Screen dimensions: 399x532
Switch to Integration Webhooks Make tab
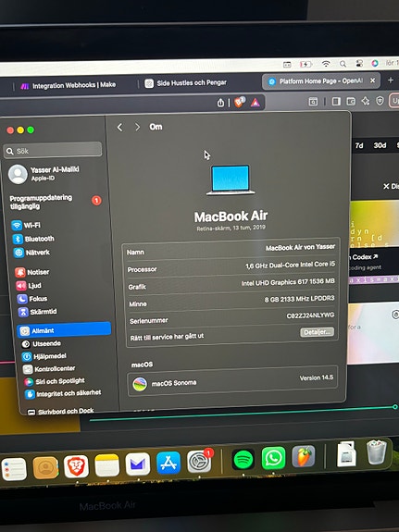pyautogui.click(x=68, y=85)
